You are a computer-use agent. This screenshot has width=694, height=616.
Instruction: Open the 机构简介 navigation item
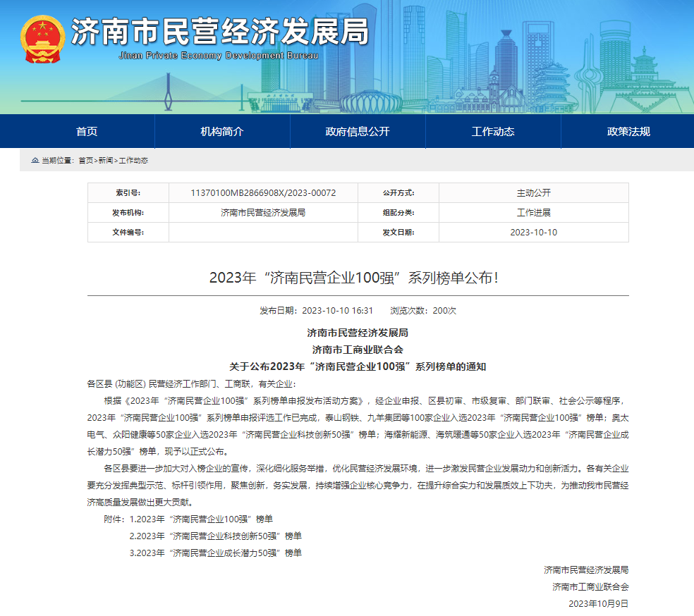222,132
